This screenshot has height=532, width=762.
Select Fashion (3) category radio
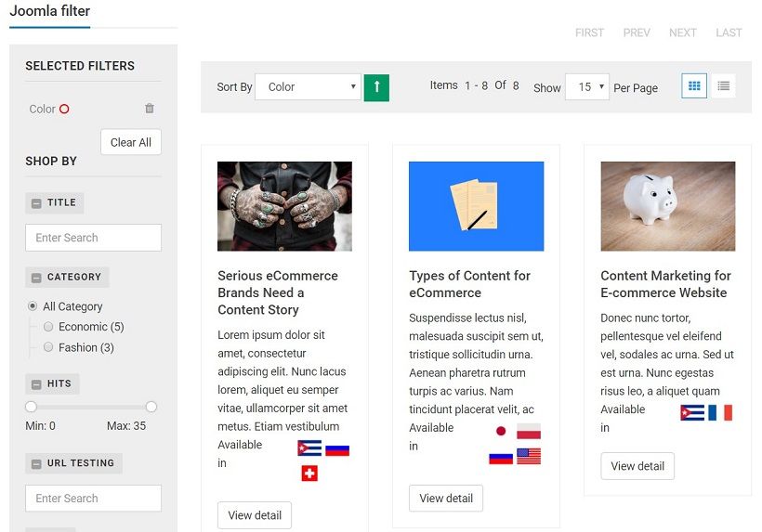[48, 347]
